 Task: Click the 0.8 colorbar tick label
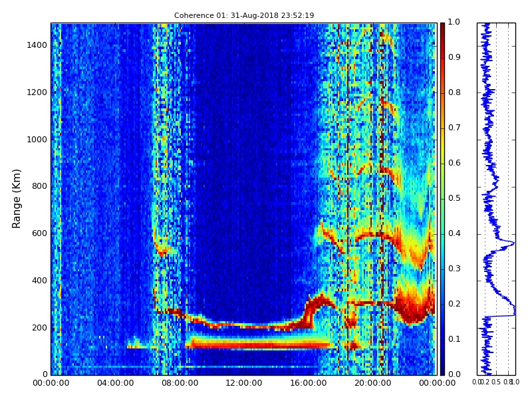click(454, 92)
